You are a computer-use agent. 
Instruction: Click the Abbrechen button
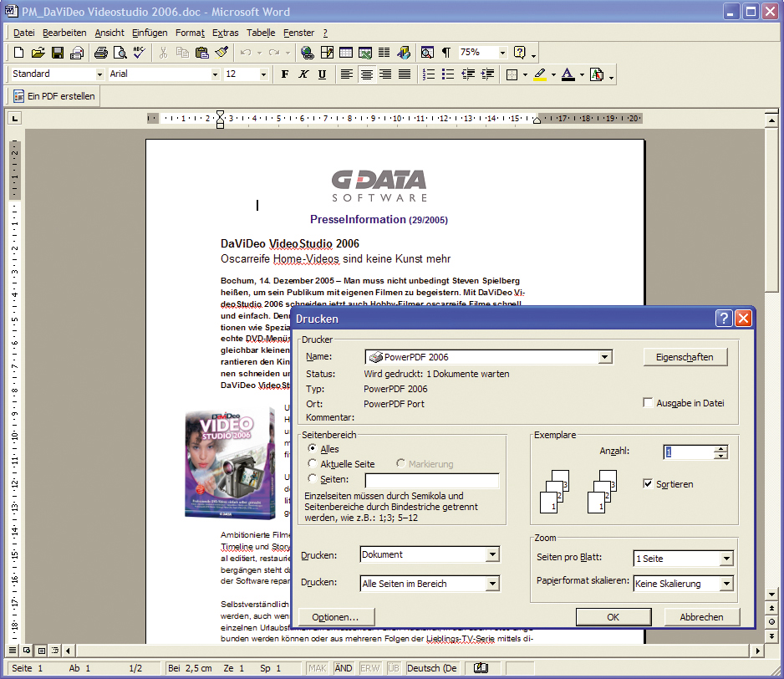tap(701, 617)
